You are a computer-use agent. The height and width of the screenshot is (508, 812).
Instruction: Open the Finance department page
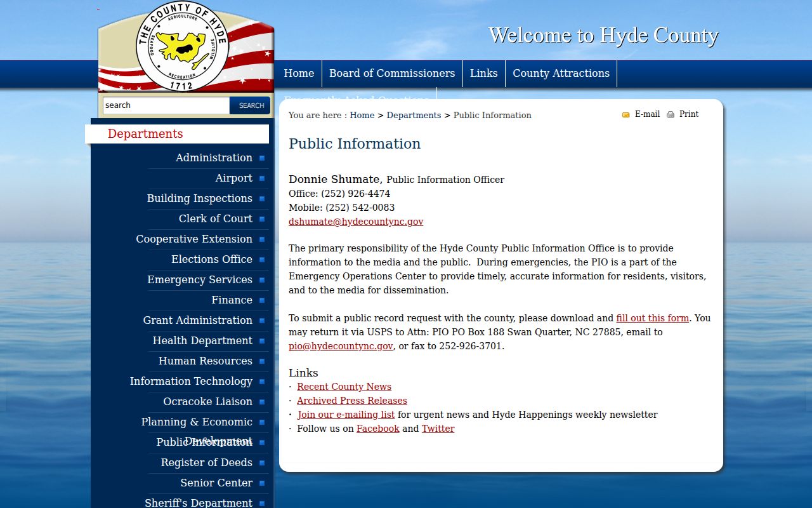click(x=232, y=300)
